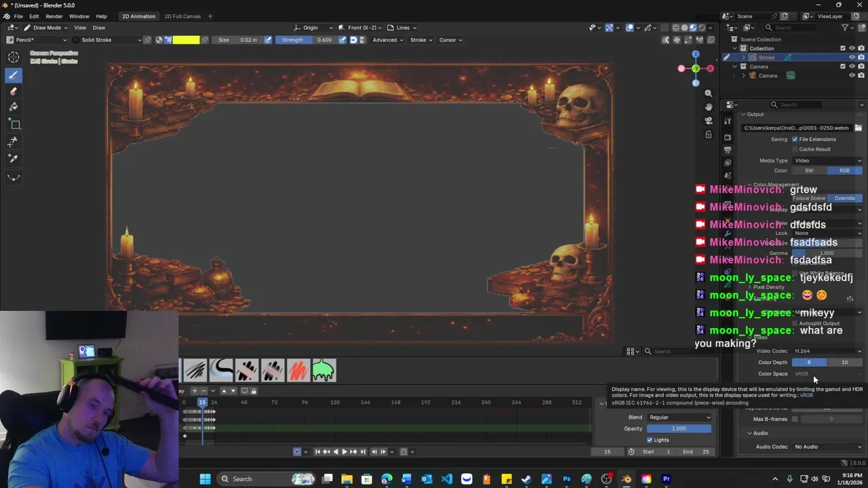This screenshot has height=488, width=868.
Task: Open the Tool properties tab icon
Action: 728,121
